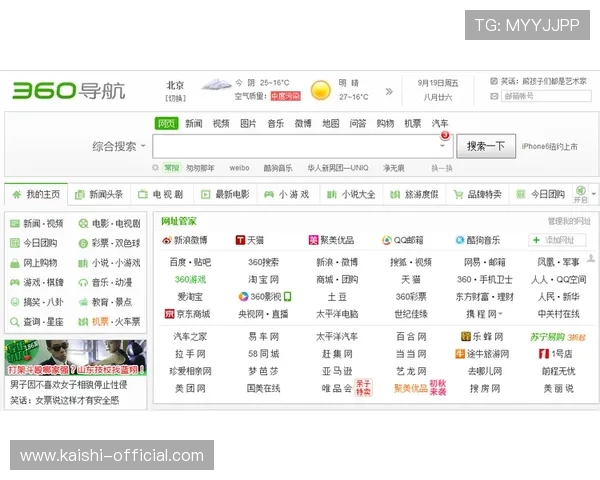This screenshot has height=480, width=600.
Task: Open the 综合搜索 dropdown
Action: (x=119, y=146)
